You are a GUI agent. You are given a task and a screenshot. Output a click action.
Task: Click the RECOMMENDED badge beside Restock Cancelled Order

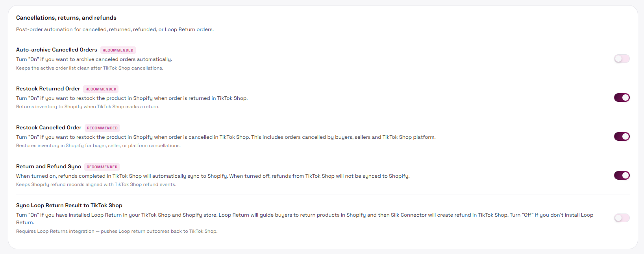click(102, 128)
